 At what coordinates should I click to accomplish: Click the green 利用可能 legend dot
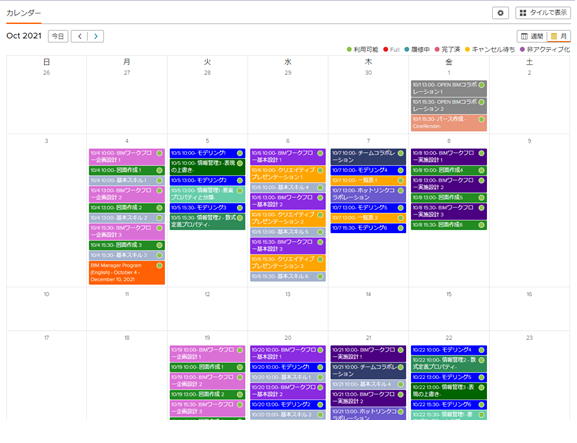[x=349, y=49]
